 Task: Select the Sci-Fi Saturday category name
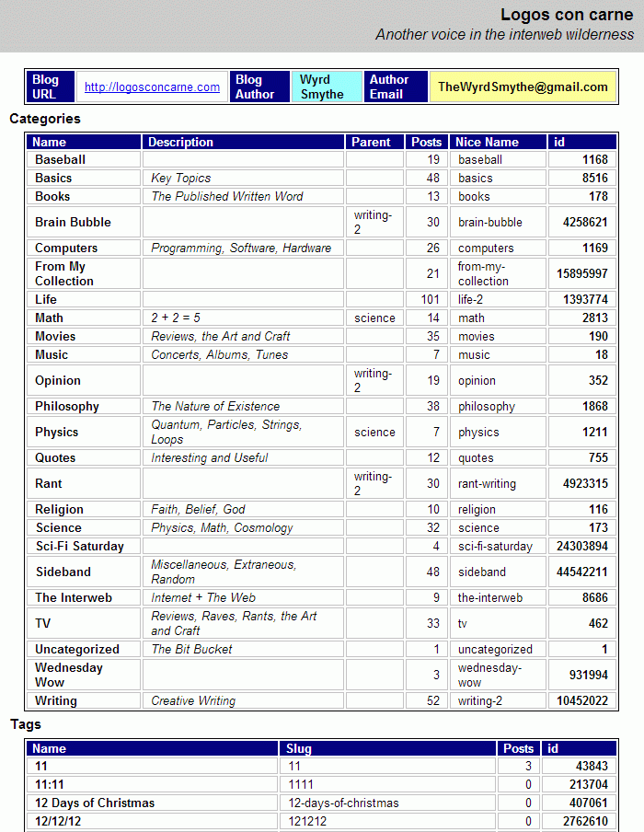point(79,546)
